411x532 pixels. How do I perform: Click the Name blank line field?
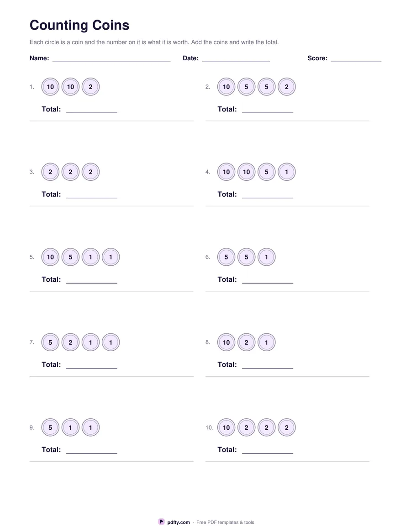click(111, 59)
